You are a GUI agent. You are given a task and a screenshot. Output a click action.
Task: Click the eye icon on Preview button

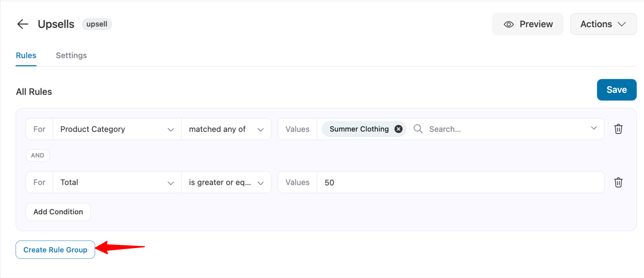[509, 24]
